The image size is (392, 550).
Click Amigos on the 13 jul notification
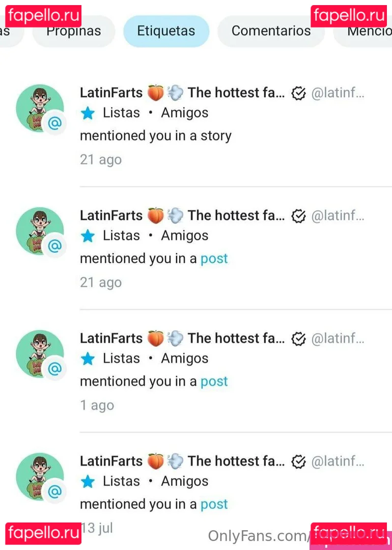[x=185, y=481]
